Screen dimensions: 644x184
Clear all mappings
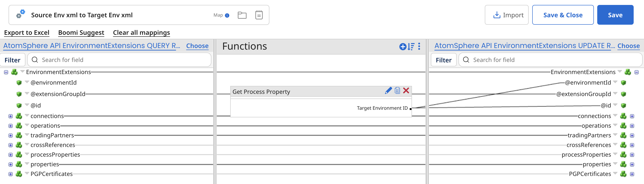coord(141,33)
